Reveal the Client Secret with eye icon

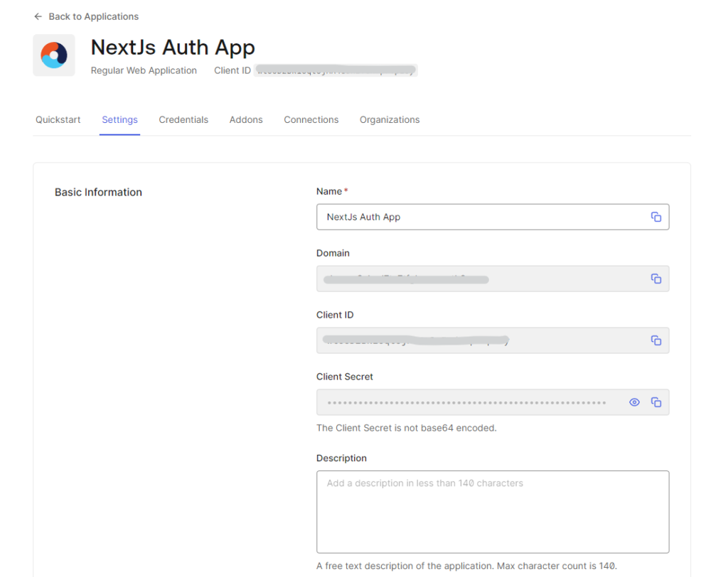pos(634,403)
